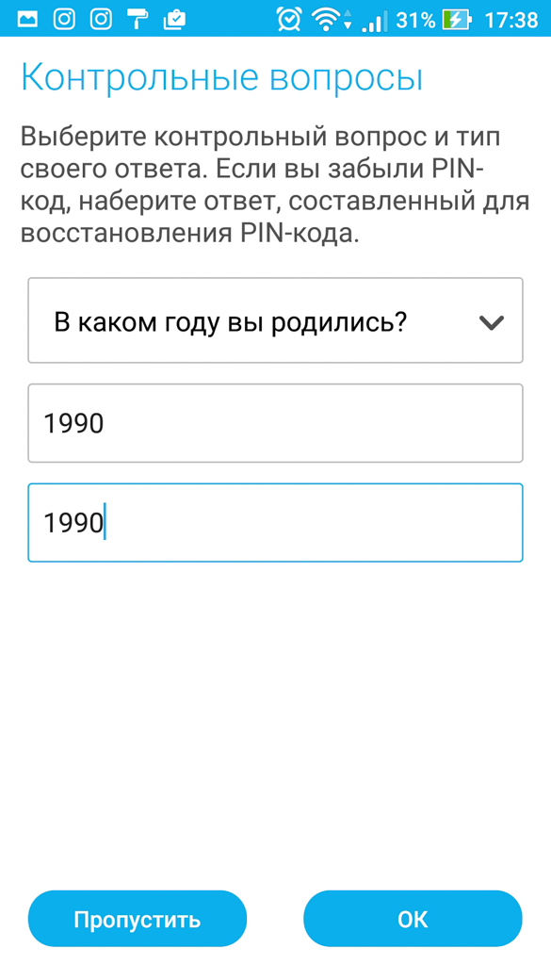Tap the gallery image notification icon
Image resolution: width=551 pixels, height=980 pixels.
(x=27, y=20)
